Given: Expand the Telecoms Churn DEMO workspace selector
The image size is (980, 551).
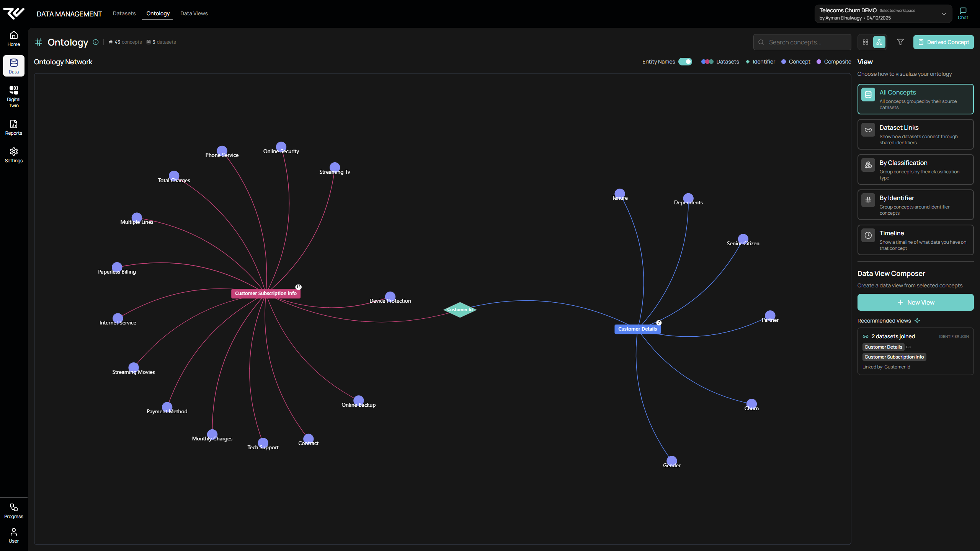Looking at the screenshot, I should (944, 14).
